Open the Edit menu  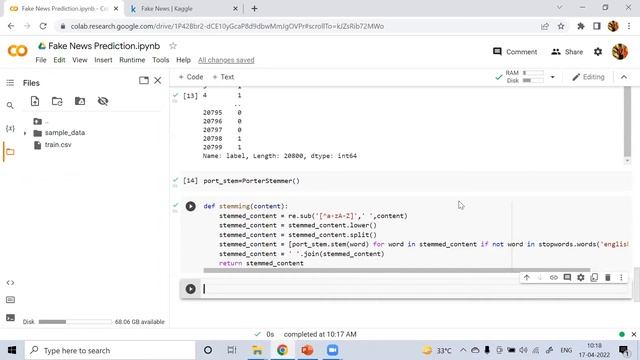(x=59, y=60)
